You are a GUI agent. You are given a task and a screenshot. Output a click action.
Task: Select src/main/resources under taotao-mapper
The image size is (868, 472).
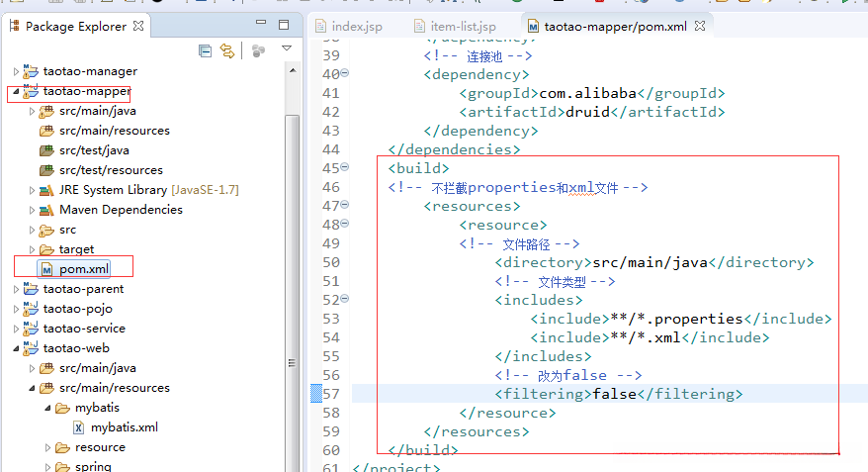115,131
